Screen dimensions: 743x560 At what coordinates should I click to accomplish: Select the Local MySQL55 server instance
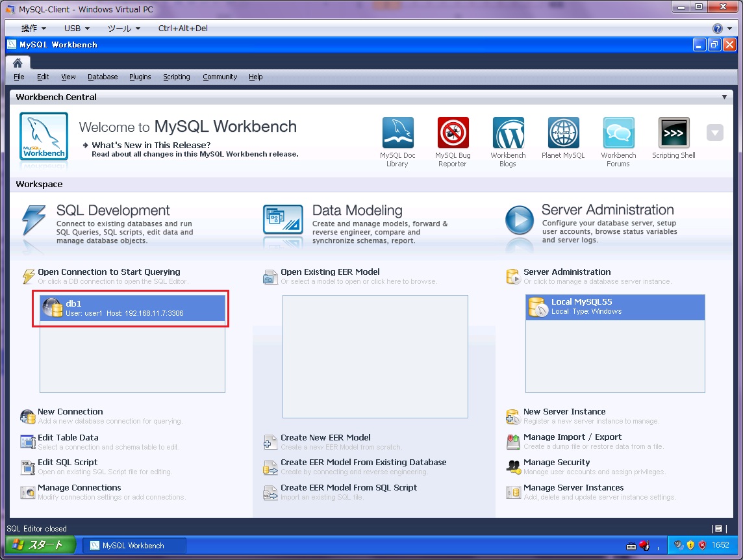[x=615, y=307]
